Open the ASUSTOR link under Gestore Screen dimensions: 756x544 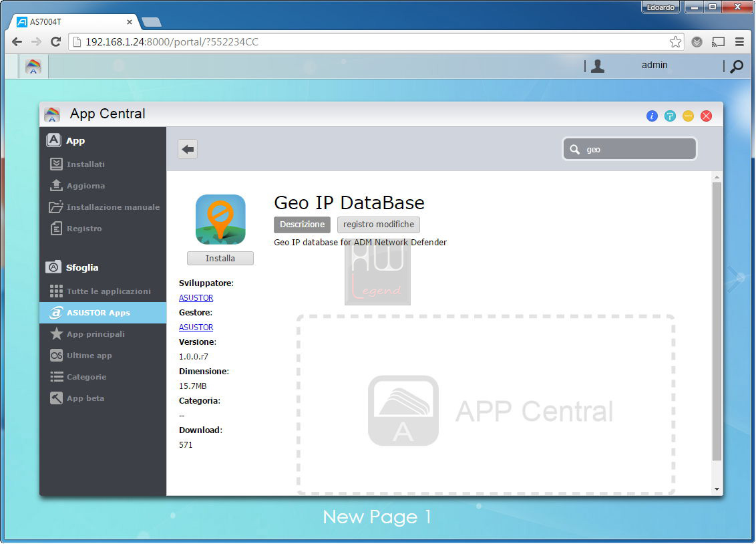click(196, 327)
